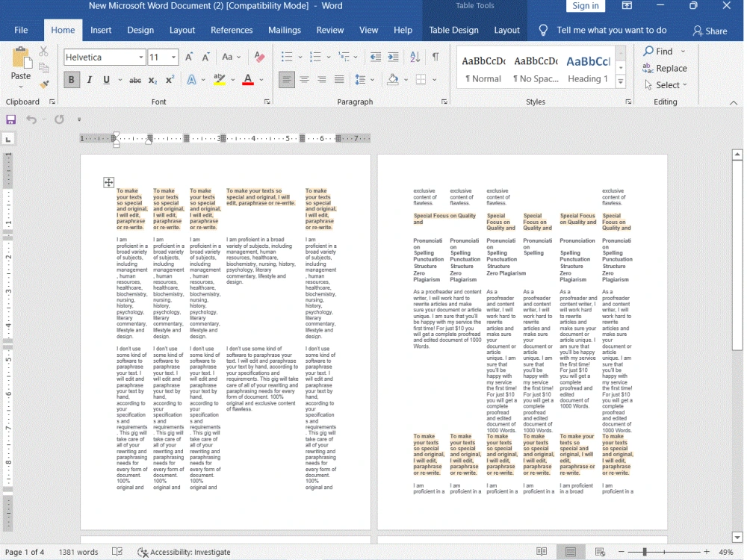Screen dimensions: 747x560
Task: Toggle Bold formatting
Action: pyautogui.click(x=72, y=80)
